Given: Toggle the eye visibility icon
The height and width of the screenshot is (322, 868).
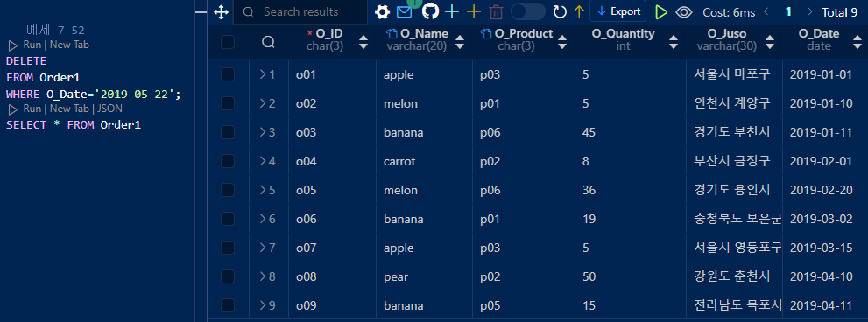Looking at the screenshot, I should (684, 12).
